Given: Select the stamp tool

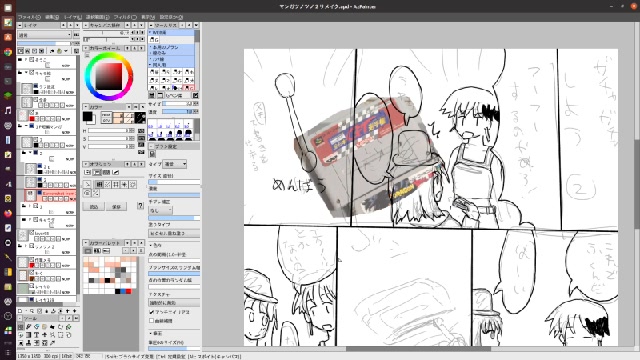Looking at the screenshot, I should click(28, 343).
